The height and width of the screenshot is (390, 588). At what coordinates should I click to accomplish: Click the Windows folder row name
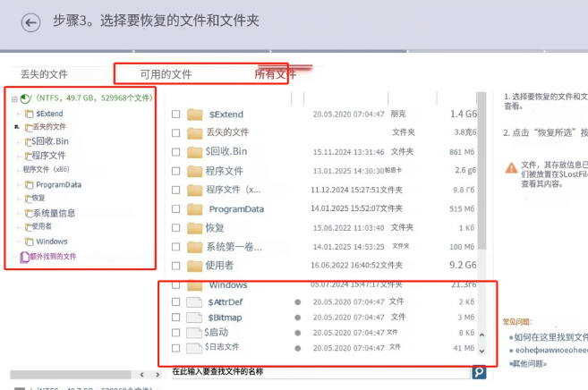[x=228, y=285]
